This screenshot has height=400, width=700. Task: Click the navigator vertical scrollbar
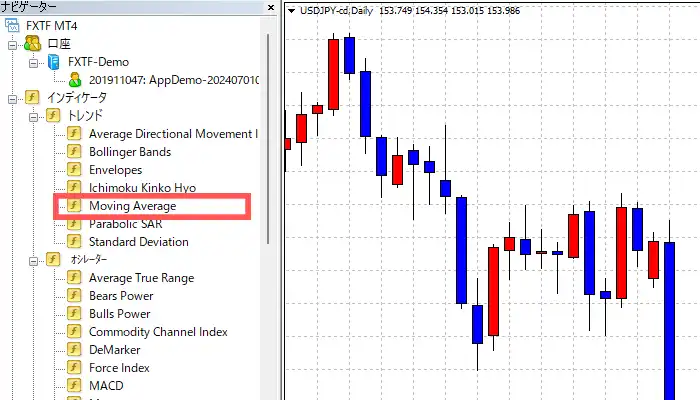pos(267,150)
